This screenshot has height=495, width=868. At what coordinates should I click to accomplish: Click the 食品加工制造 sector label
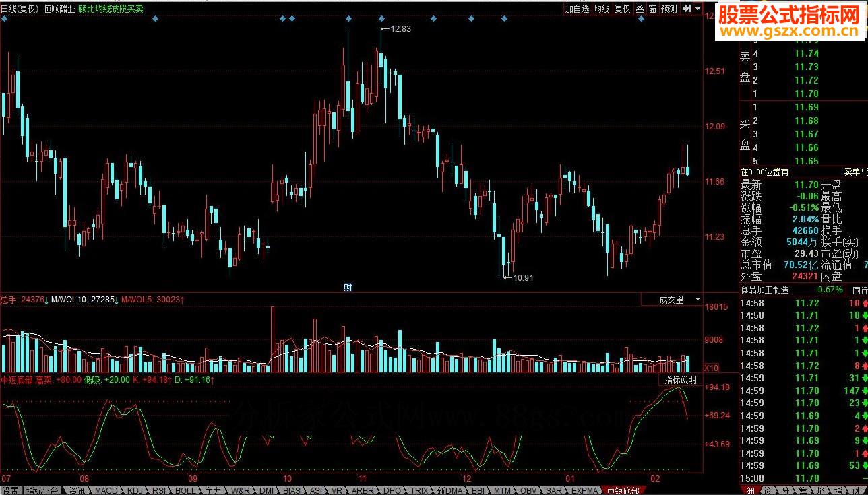pyautogui.click(x=764, y=290)
